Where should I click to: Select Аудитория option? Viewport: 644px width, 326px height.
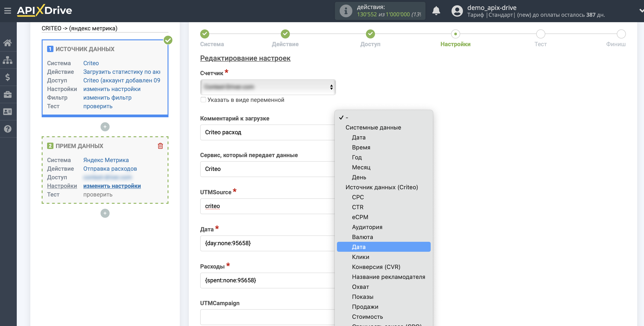click(384, 227)
